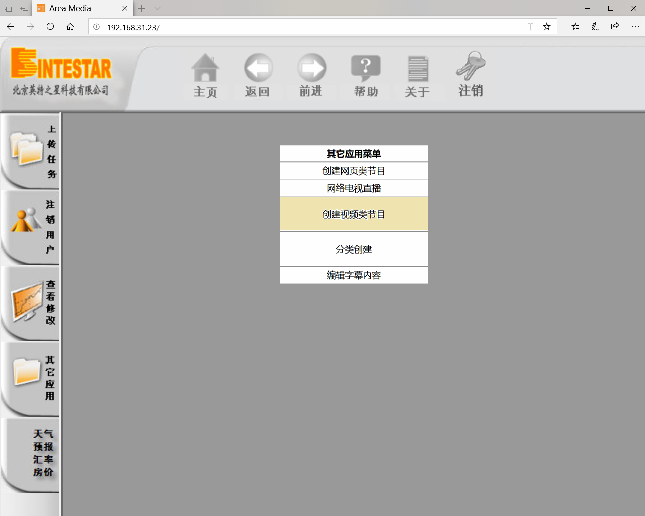The image size is (645, 516).
Task: Click browser back arrow button
Action: [x=11, y=27]
